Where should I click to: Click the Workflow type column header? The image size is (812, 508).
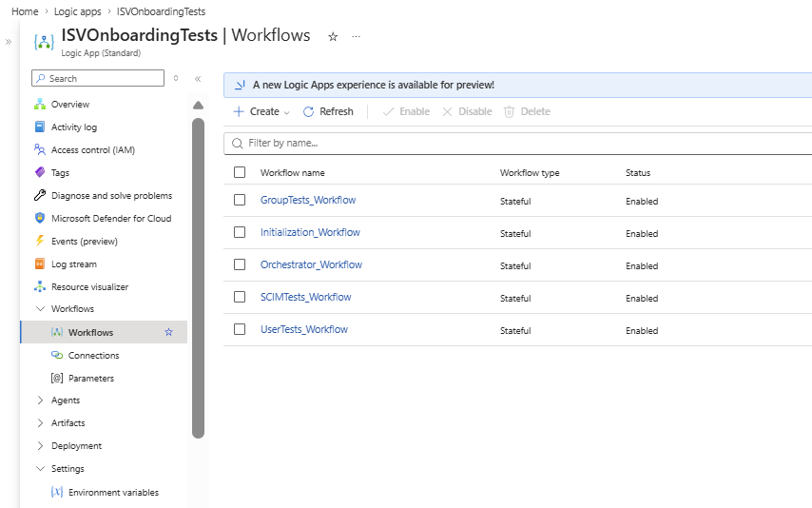click(x=530, y=172)
